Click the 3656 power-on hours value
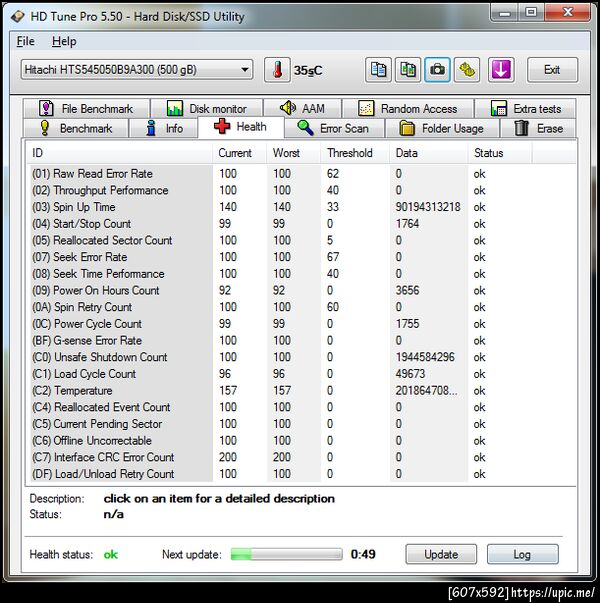The image size is (600, 603). click(407, 290)
